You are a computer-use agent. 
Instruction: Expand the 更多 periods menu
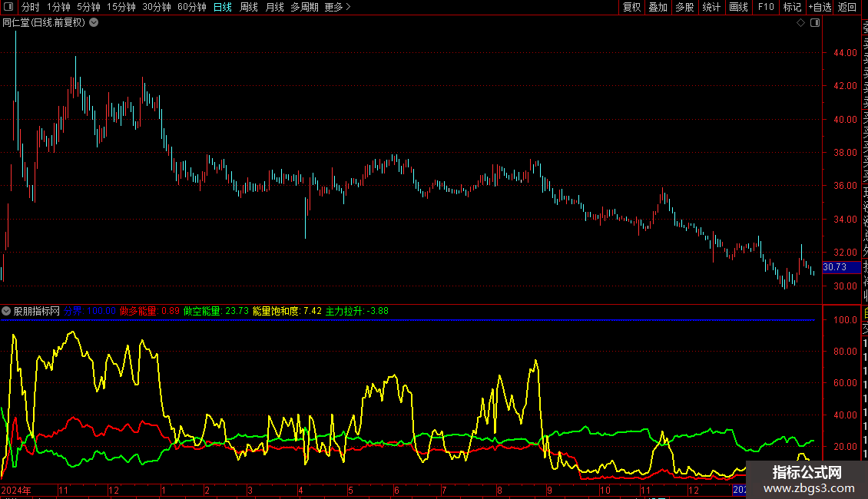tap(337, 7)
